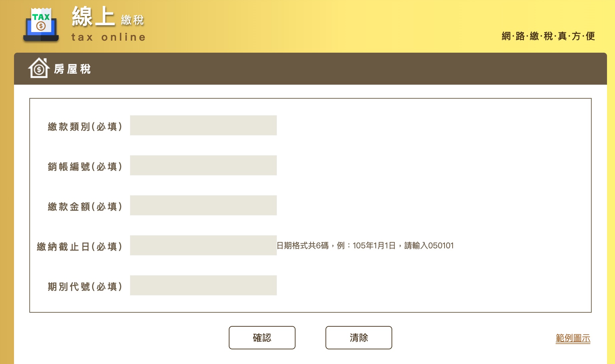
Task: Focus the 繳款類別 input field
Action: [x=203, y=125]
